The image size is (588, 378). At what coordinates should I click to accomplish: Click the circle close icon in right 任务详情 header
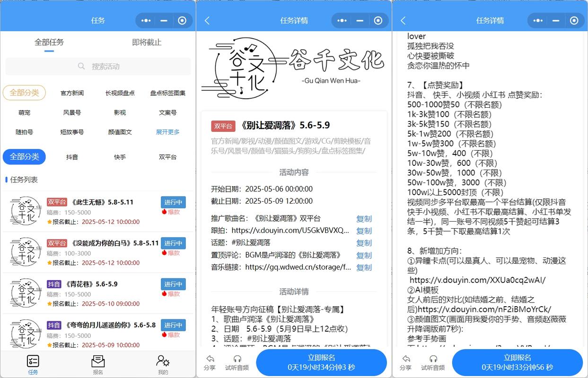pyautogui.click(x=574, y=20)
